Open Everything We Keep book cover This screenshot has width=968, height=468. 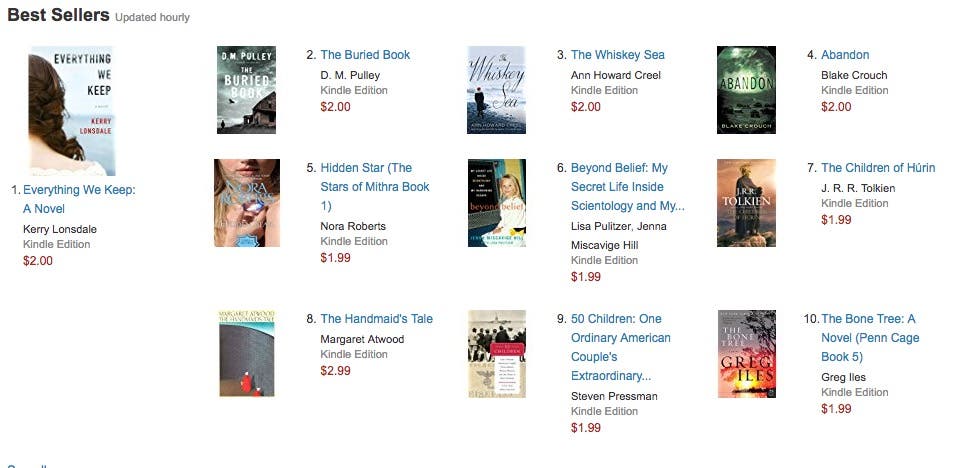click(71, 111)
